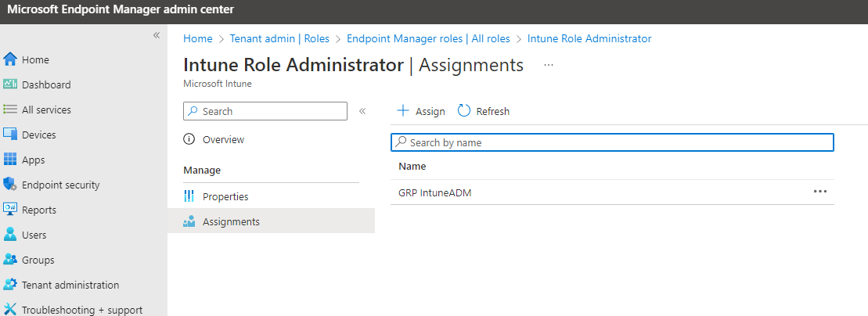868x316 pixels.
Task: Open Endpoint security shield icon
Action: pos(10,185)
